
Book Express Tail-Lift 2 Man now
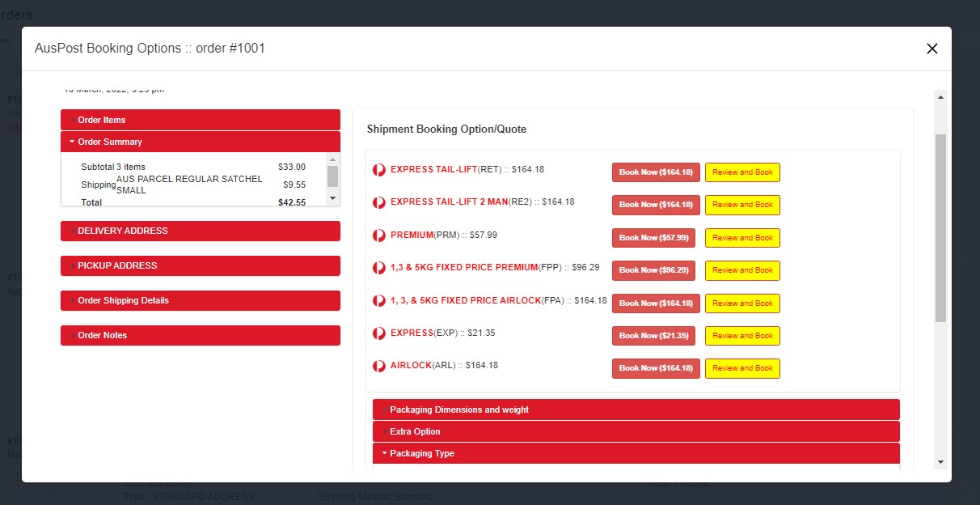click(656, 205)
